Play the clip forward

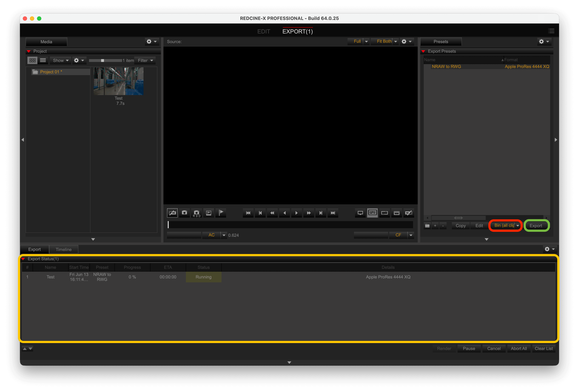tap(296, 213)
